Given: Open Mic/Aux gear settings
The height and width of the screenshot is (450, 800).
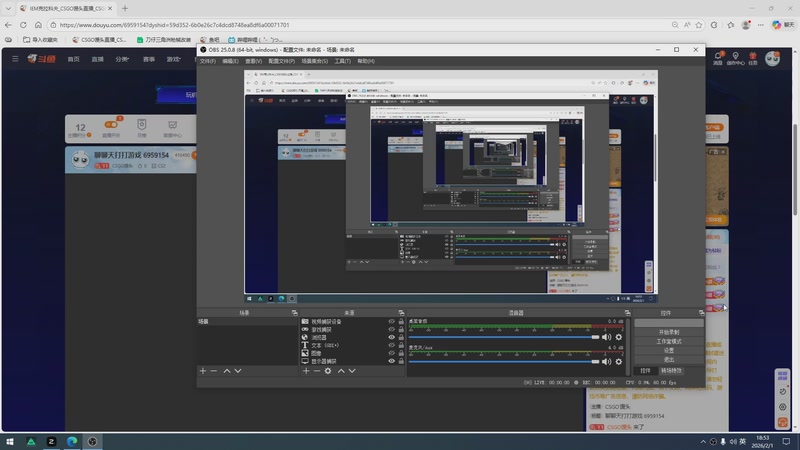Looking at the screenshot, I should coord(619,361).
